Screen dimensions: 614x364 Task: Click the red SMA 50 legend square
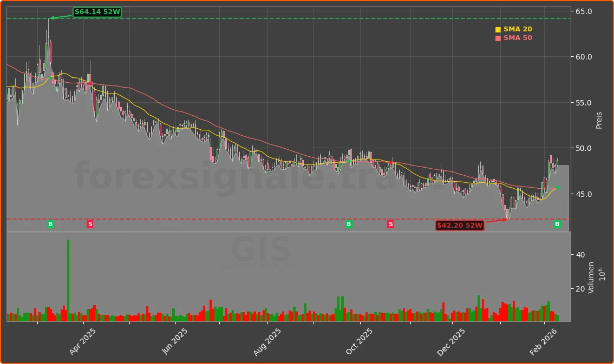498,38
